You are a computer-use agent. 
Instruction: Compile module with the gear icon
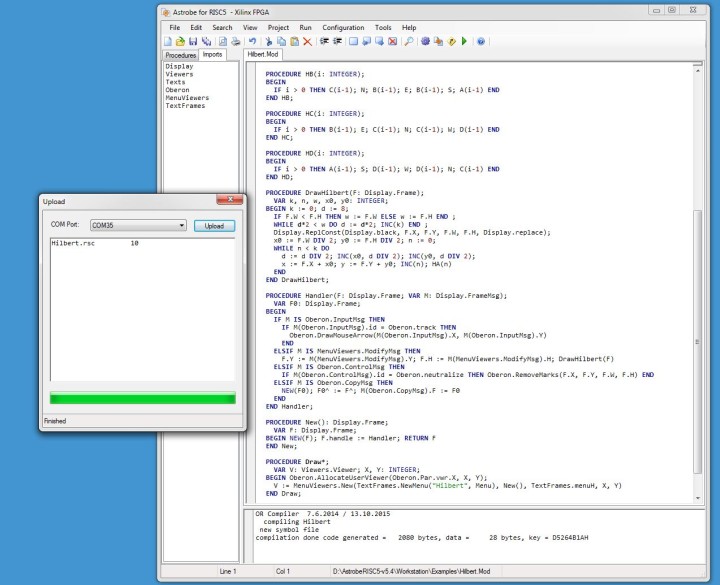425,41
